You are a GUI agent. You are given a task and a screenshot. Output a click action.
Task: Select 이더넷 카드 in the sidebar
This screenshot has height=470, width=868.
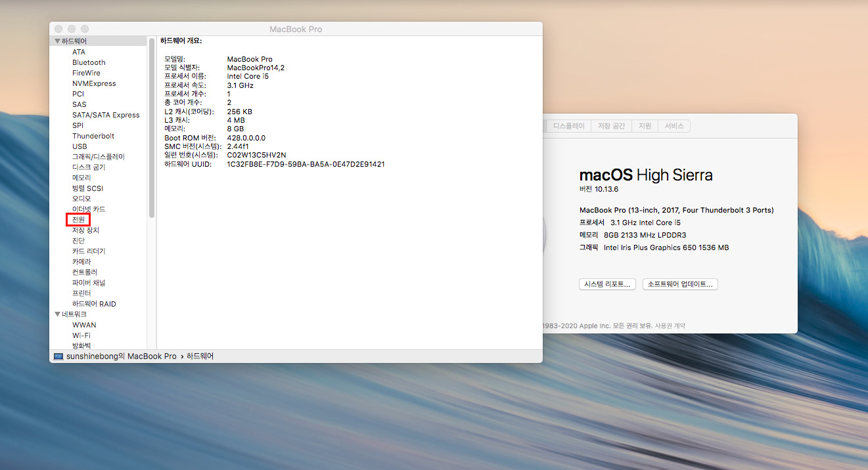89,209
